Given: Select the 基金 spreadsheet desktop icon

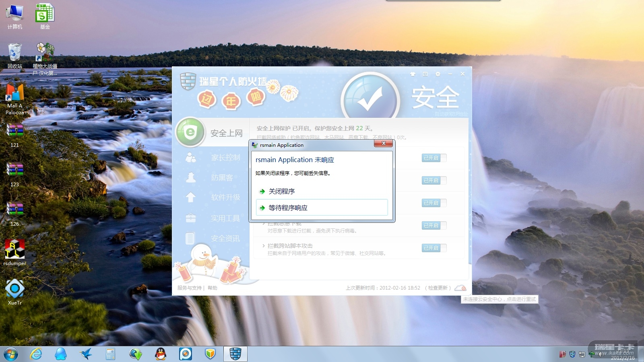Looking at the screenshot, I should 45,17.
